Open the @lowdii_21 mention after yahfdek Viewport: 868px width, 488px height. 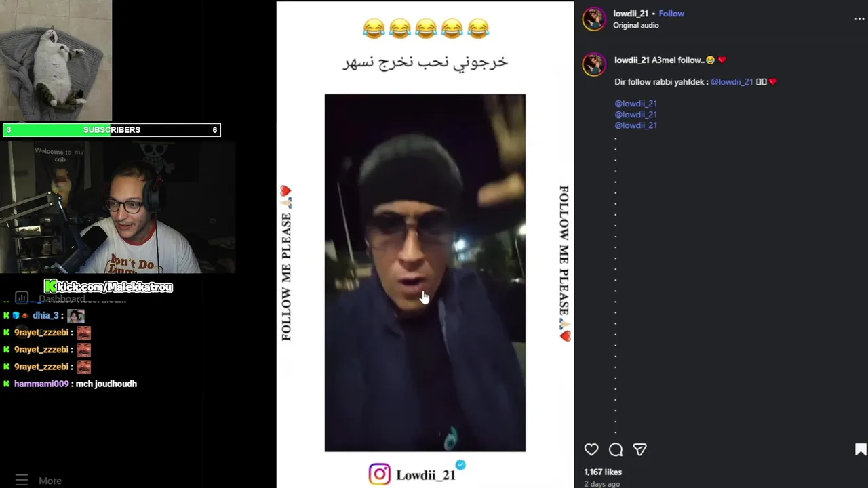(732, 82)
